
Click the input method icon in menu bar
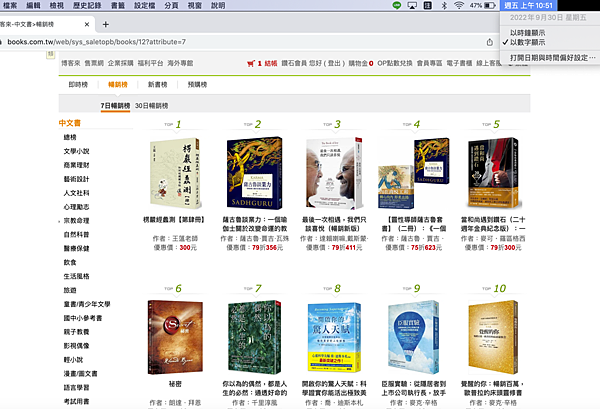[x=428, y=5]
